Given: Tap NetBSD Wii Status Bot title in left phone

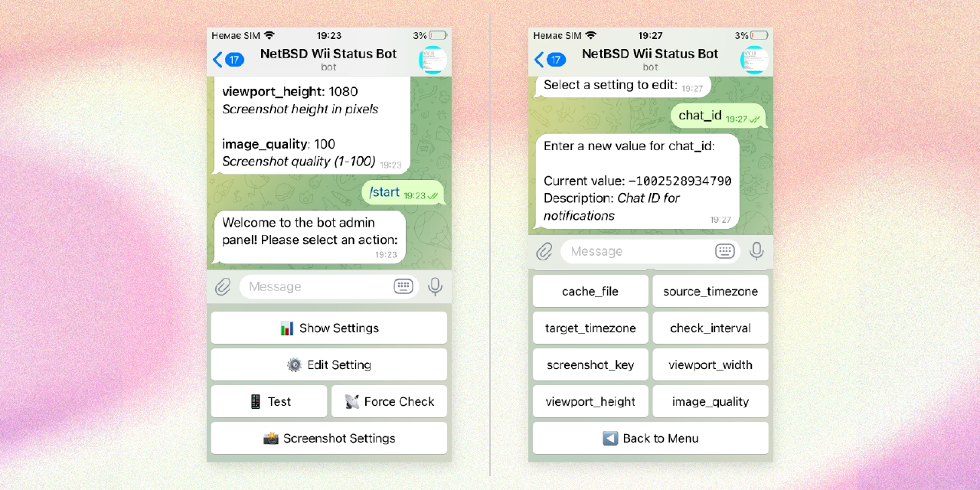Looking at the screenshot, I should coord(328,54).
